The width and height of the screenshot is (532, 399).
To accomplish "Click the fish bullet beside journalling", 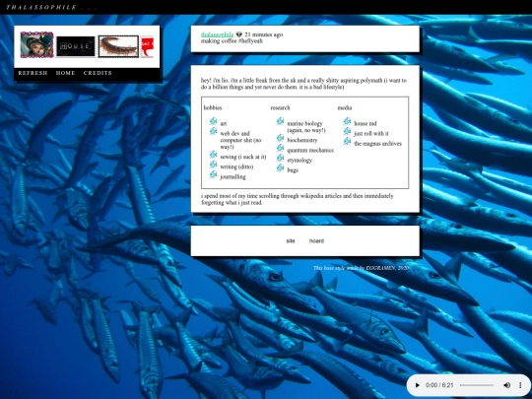I will point(213,174).
